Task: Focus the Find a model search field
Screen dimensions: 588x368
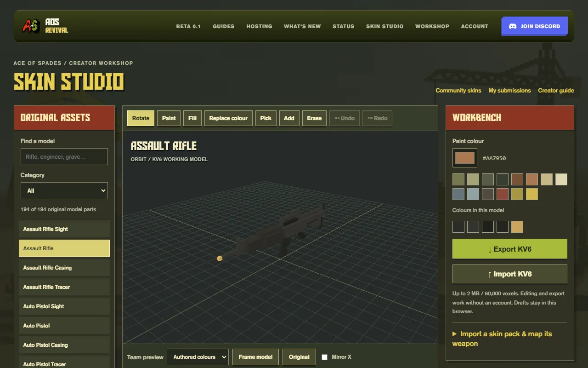Action: (x=64, y=156)
